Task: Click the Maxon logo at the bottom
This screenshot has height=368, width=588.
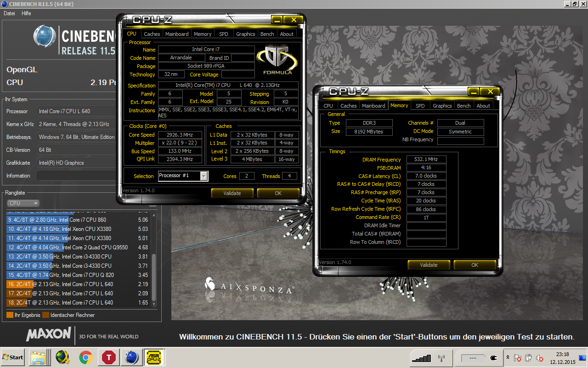Action: point(49,335)
